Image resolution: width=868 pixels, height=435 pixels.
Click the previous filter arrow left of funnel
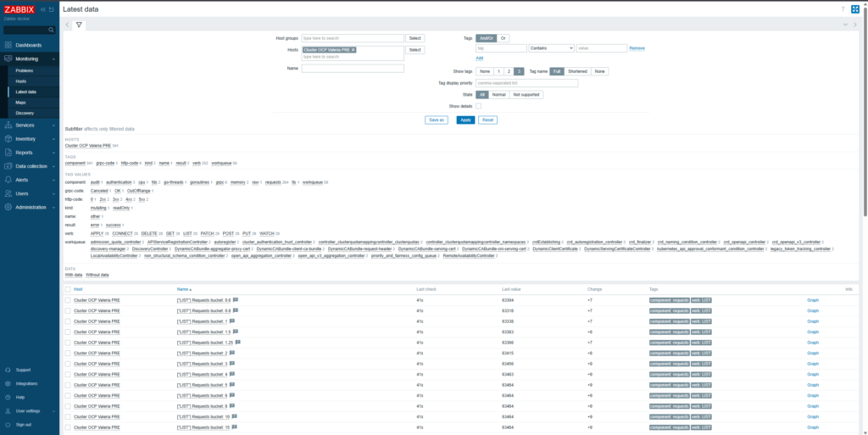click(67, 25)
